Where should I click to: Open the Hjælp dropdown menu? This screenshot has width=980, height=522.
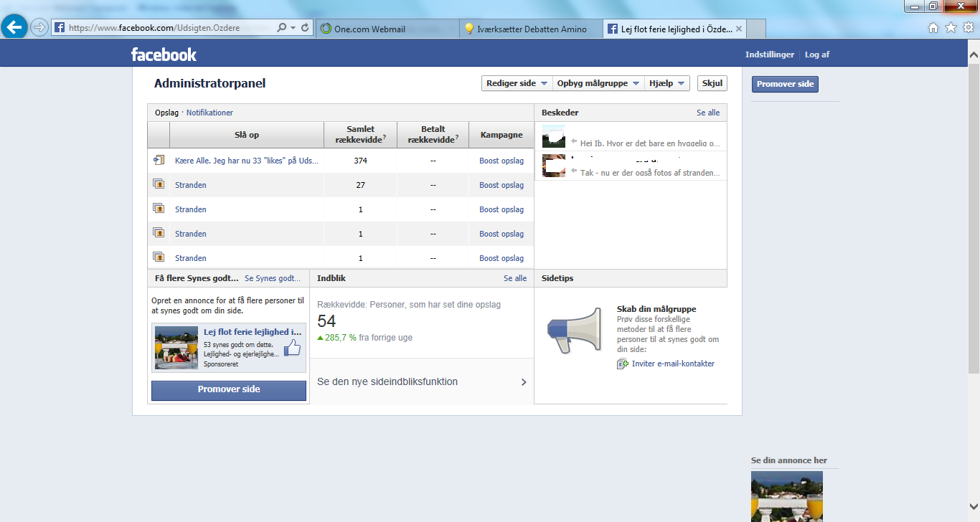666,83
